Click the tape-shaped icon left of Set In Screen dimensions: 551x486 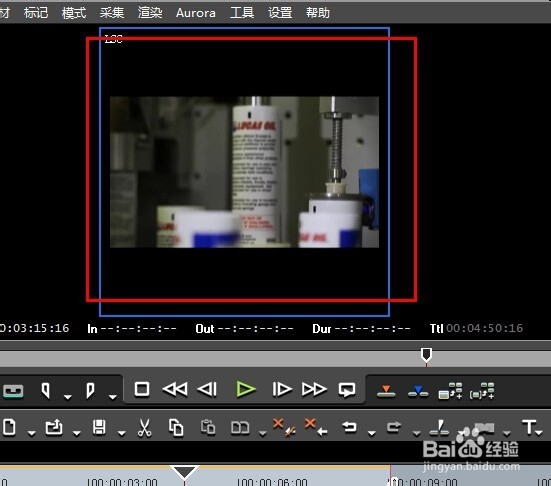click(13, 391)
